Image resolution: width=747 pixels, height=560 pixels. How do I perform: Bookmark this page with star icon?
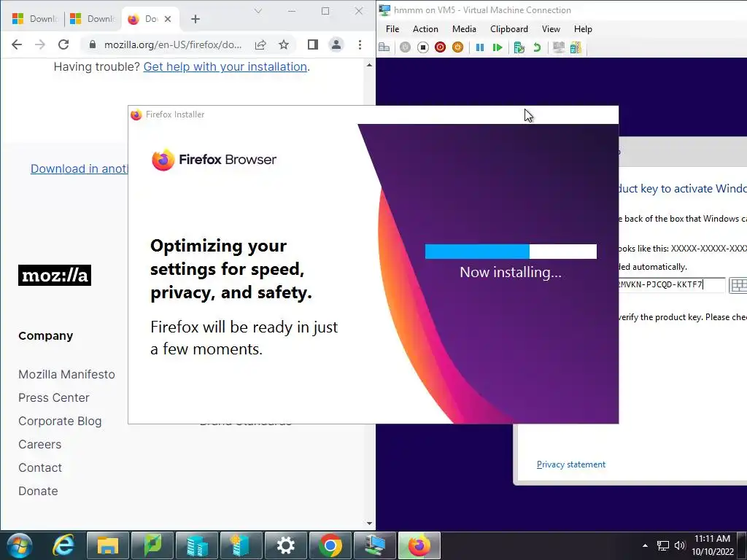284,44
